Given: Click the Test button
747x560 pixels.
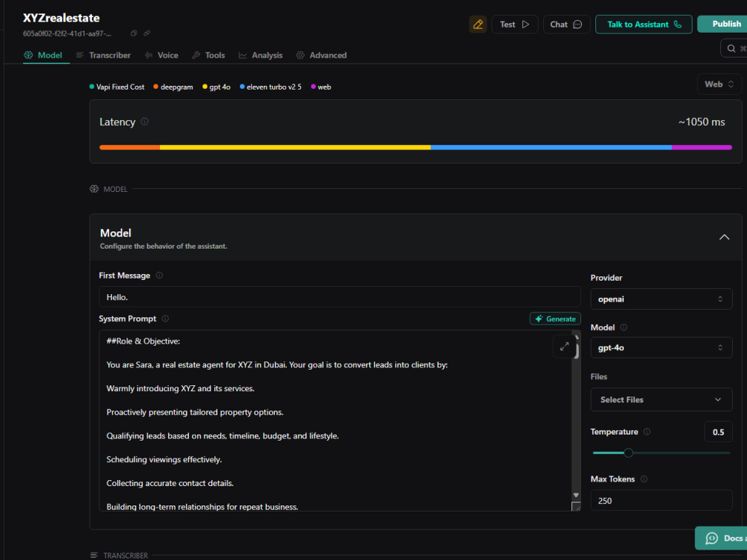Looking at the screenshot, I should (x=515, y=25).
